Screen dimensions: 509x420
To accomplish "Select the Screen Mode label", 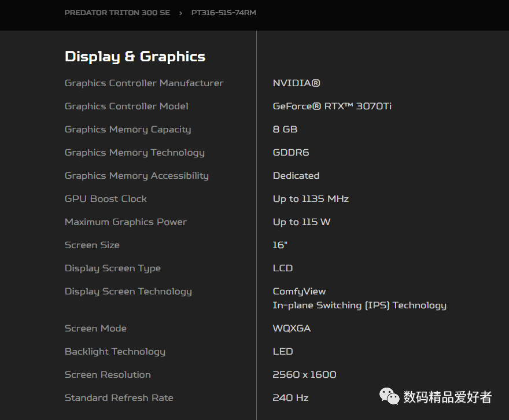I will click(x=95, y=329).
